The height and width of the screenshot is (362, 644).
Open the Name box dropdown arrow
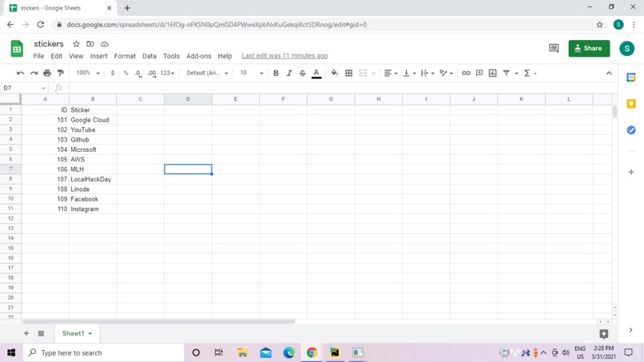pos(43,89)
